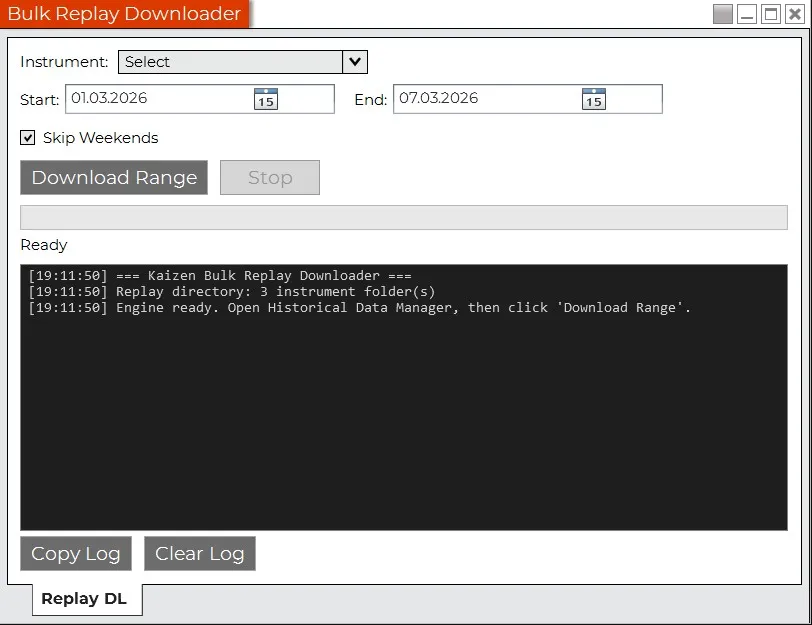Viewport: 812px width, 625px height.
Task: Click the gray square icon in title bar
Action: pos(722,14)
